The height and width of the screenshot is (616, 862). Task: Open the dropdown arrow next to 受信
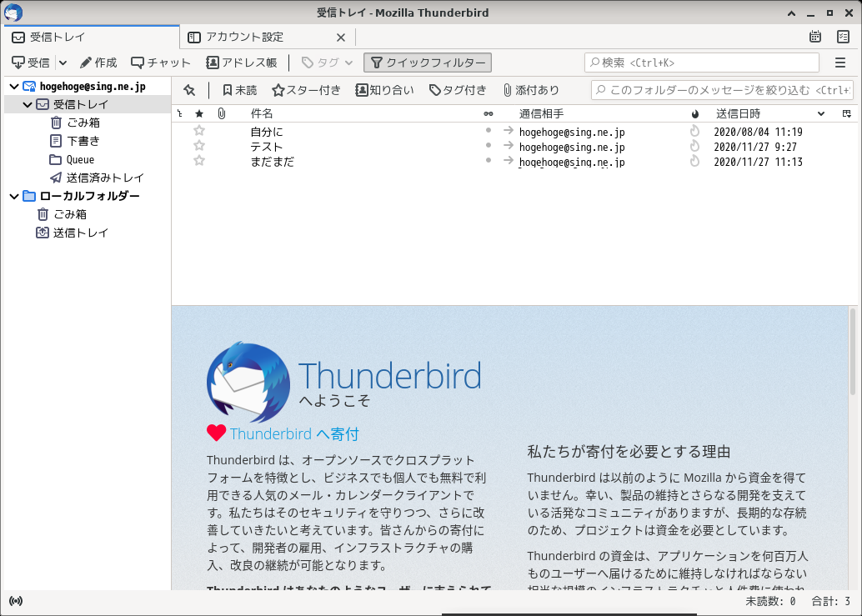(x=63, y=63)
